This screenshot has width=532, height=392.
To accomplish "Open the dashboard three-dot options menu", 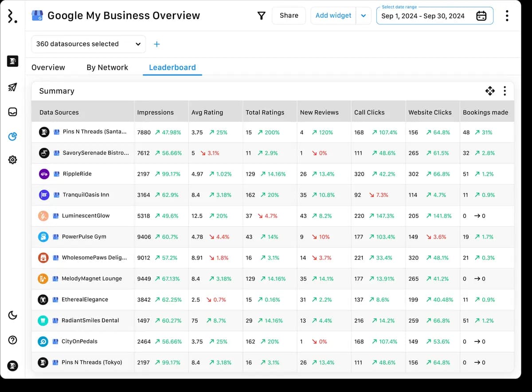I will 507,16.
